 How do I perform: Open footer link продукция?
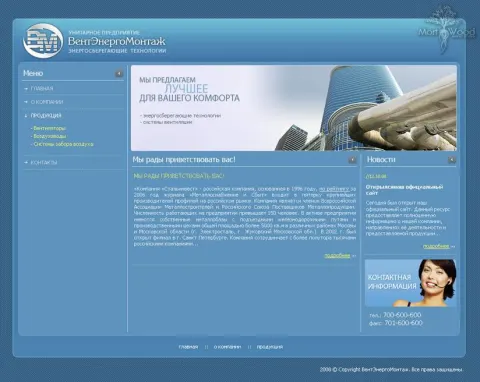tap(270, 347)
